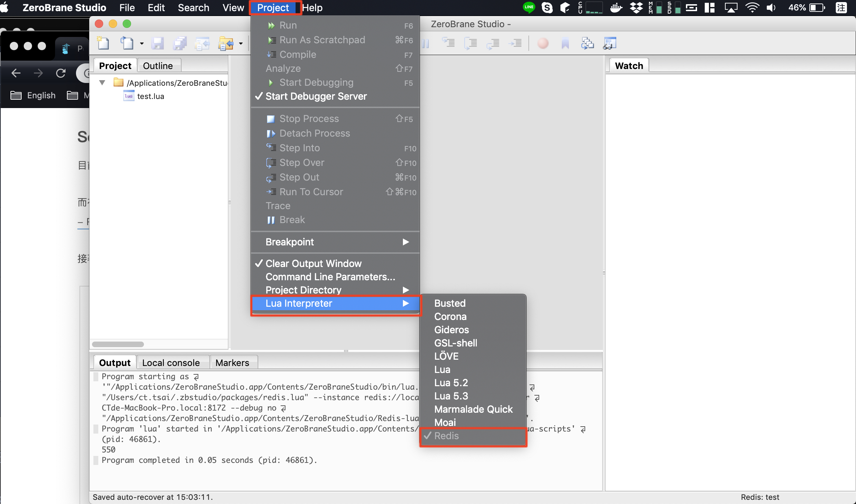Switch to the Local console tab
856x504 pixels.
(171, 363)
